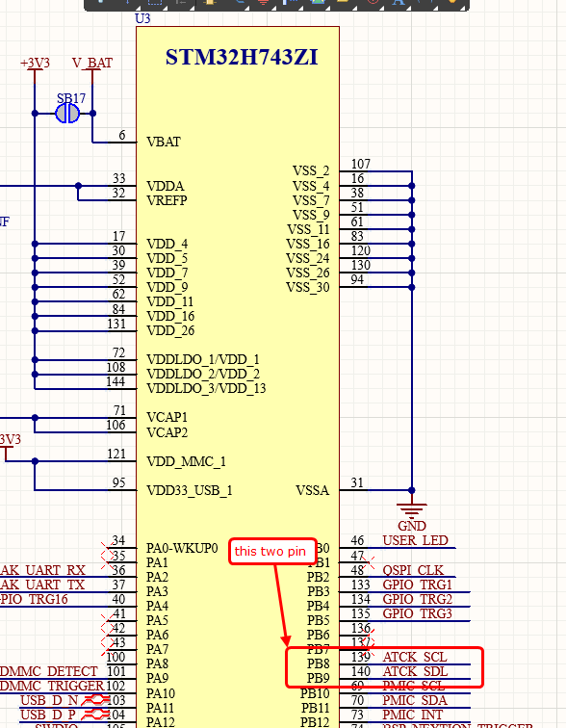Screen dimensions: 566x728
Task: Select the PA8 pin label
Action: (x=157, y=663)
